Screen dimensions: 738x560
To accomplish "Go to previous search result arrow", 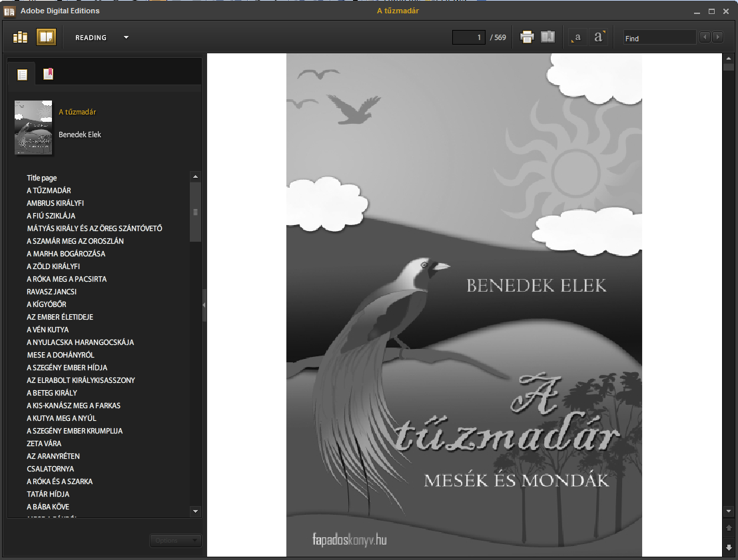I will coord(705,37).
